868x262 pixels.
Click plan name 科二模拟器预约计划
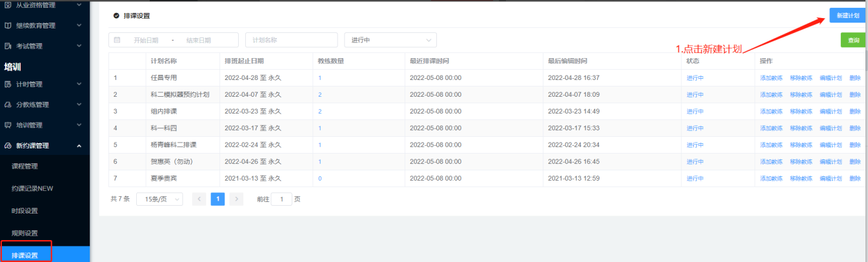179,95
